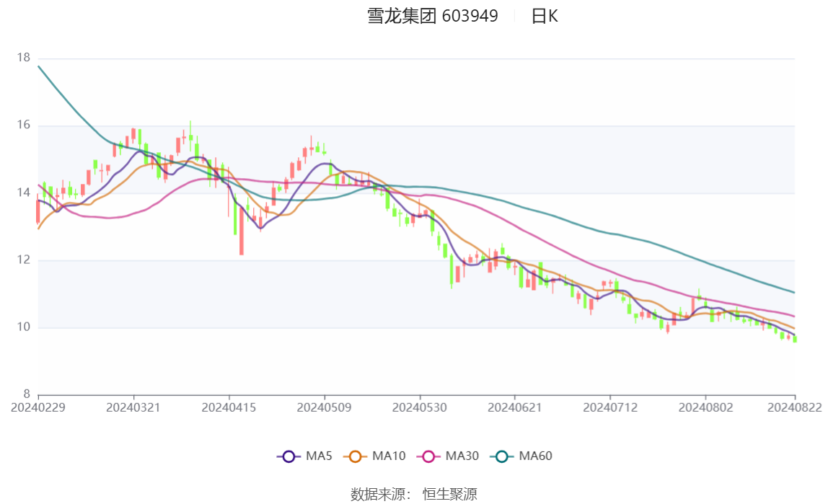Click y-axis value 10
Image resolution: width=828 pixels, height=504 pixels.
tap(24, 327)
